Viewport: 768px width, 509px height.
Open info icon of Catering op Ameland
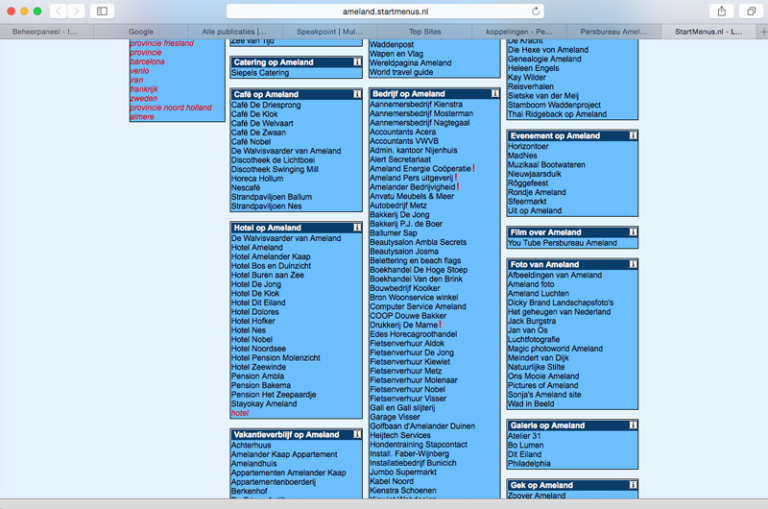pos(357,62)
